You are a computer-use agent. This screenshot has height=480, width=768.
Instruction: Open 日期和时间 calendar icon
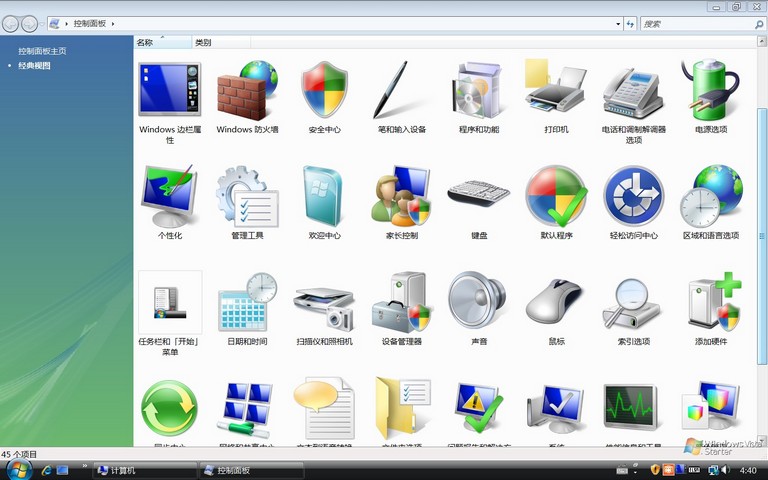(x=247, y=302)
